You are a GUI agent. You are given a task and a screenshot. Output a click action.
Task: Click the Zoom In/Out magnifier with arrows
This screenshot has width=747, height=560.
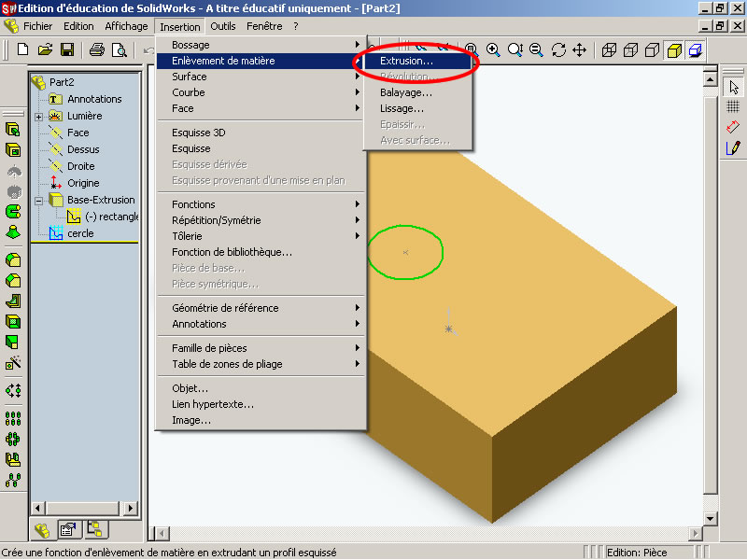(x=515, y=49)
